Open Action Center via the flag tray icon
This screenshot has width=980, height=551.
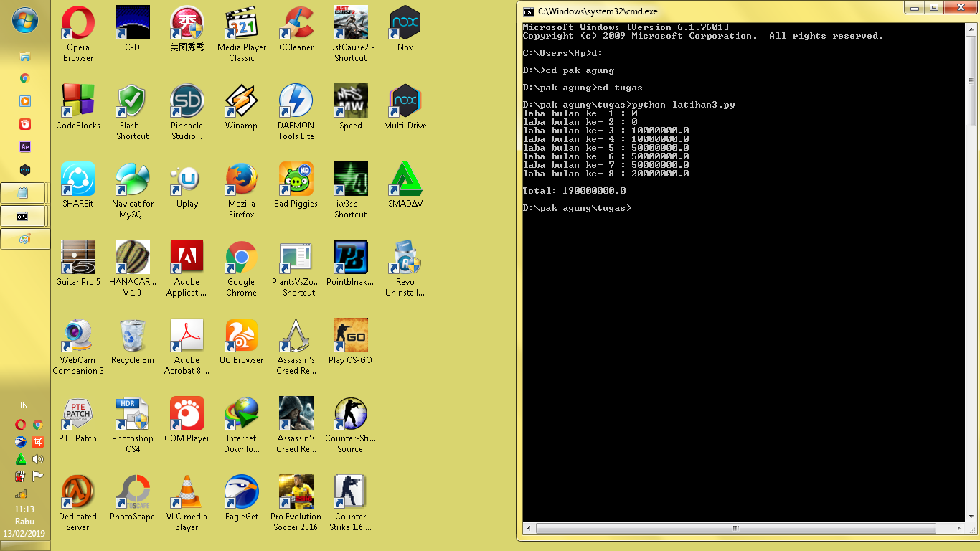click(37, 475)
